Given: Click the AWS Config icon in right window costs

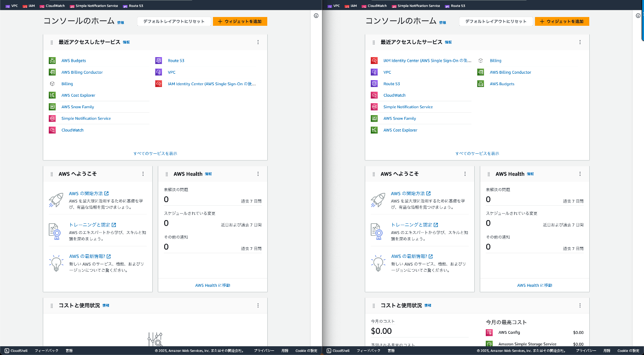Looking at the screenshot, I should pyautogui.click(x=489, y=332).
